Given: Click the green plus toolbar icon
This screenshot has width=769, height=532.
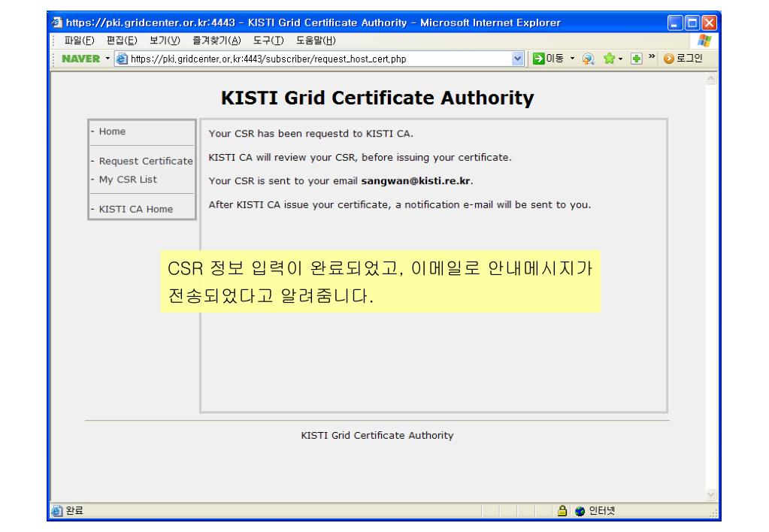Looking at the screenshot, I should click(636, 59).
